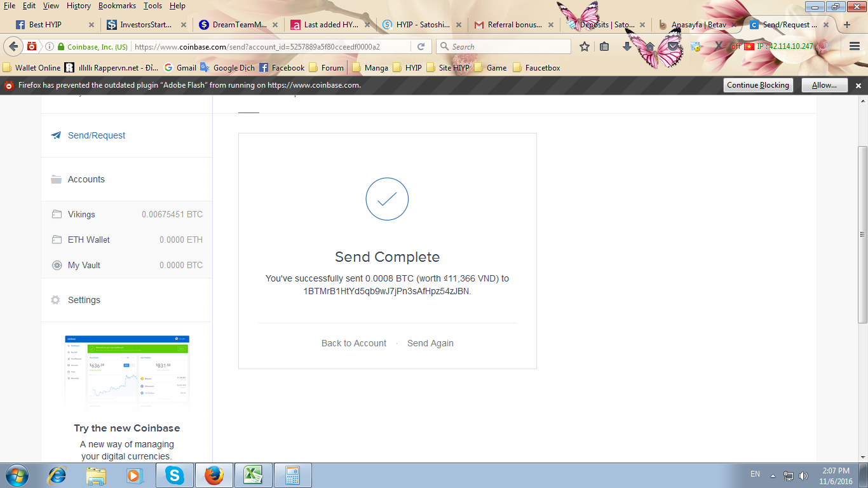Image resolution: width=868 pixels, height=488 pixels.
Task: Switch to Skype in the taskbar
Action: pyautogui.click(x=173, y=475)
